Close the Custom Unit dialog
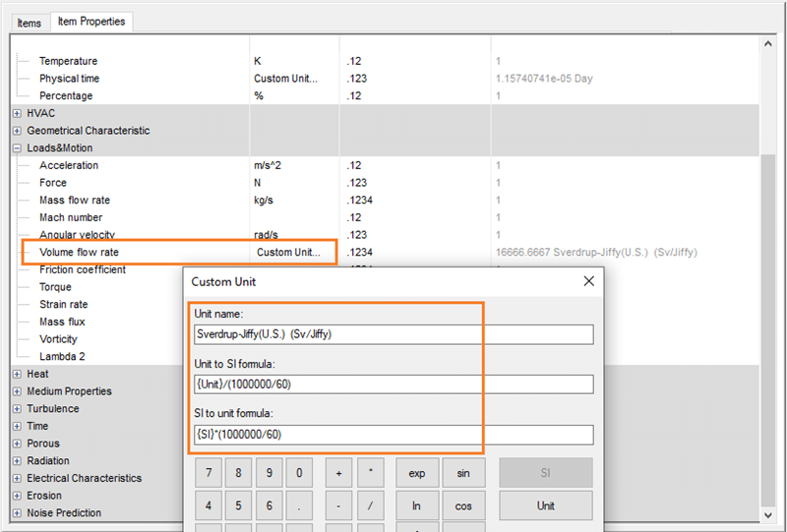The image size is (787, 532). (588, 281)
